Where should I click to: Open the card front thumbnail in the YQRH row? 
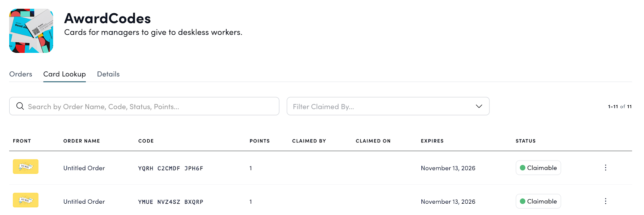[x=26, y=167]
